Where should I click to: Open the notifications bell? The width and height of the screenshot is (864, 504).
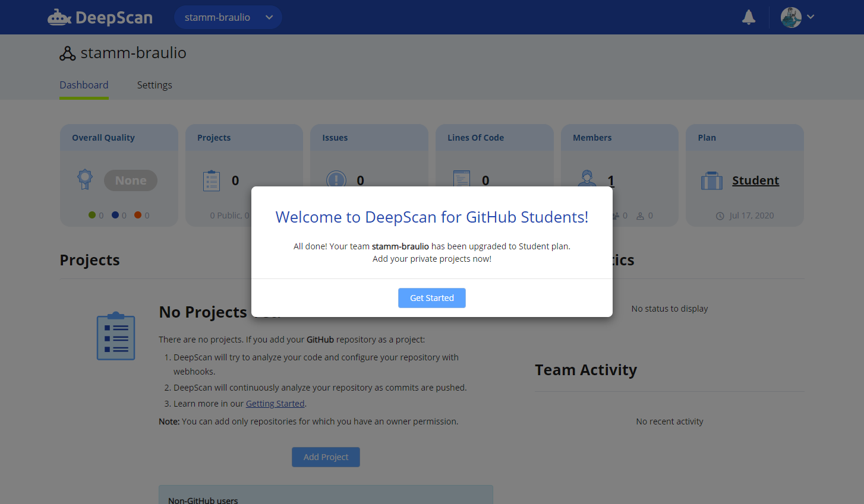(x=749, y=17)
